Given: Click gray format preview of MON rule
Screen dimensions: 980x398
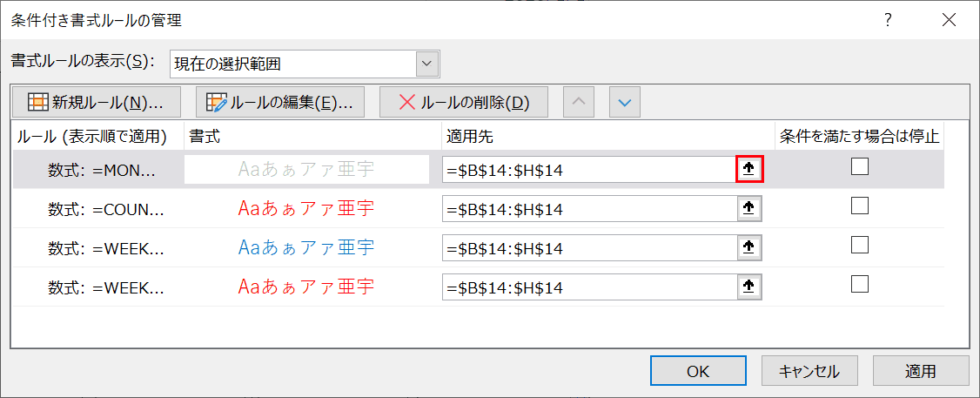Looking at the screenshot, I should 306,169.
